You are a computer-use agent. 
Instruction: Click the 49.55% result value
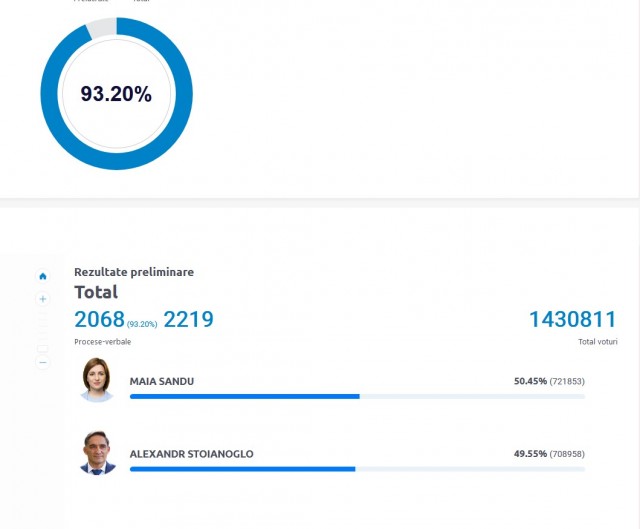pos(530,454)
